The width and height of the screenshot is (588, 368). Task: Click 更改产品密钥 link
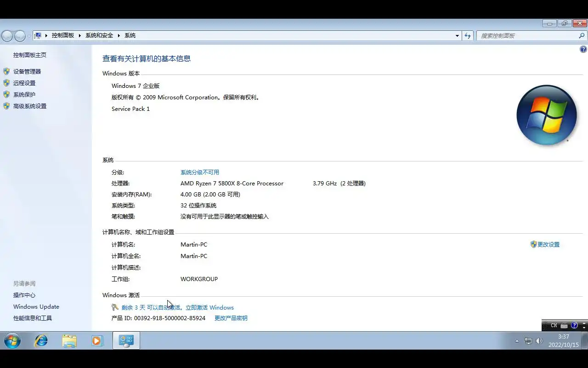(x=231, y=318)
